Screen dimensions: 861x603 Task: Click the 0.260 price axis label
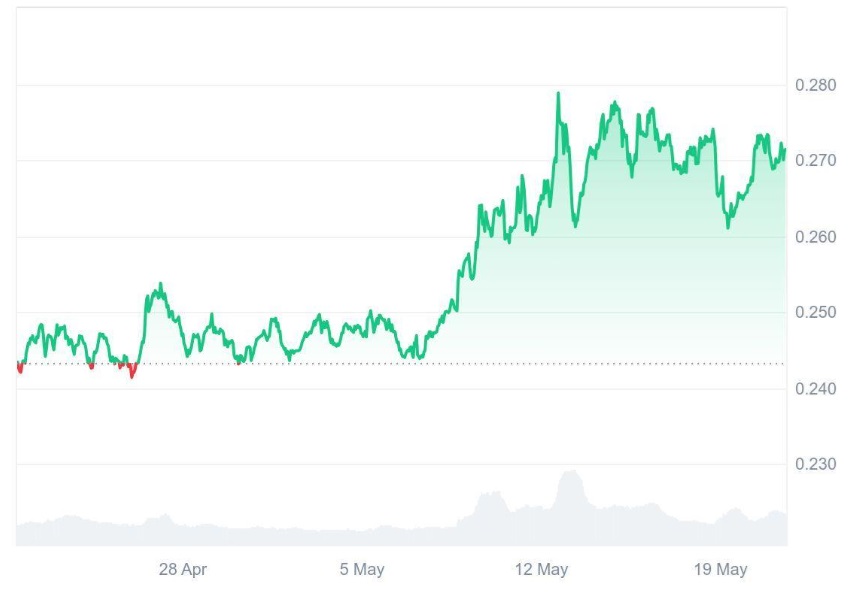coord(815,237)
